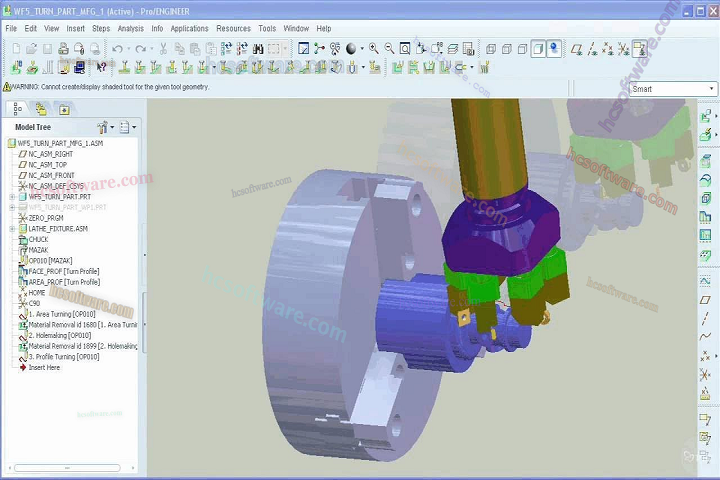Click the Spin Center icon
This screenshot has height=480, width=720.
pyautogui.click(x=319, y=49)
